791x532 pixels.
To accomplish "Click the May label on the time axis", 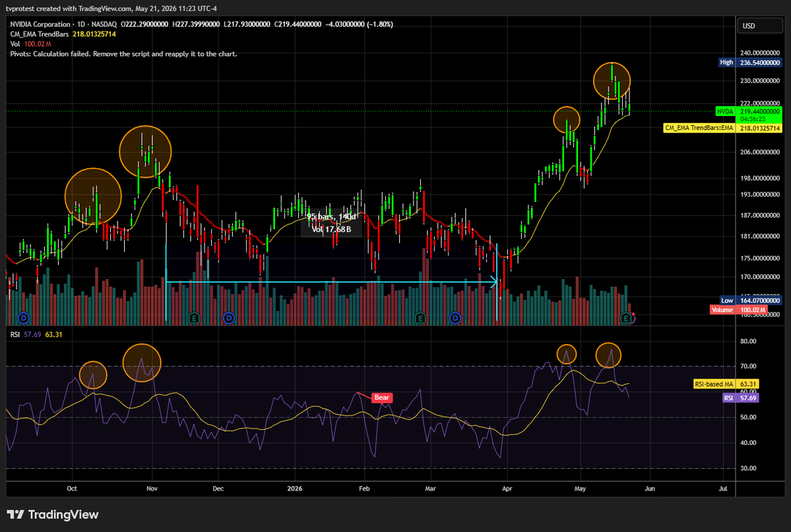I will (x=580, y=488).
